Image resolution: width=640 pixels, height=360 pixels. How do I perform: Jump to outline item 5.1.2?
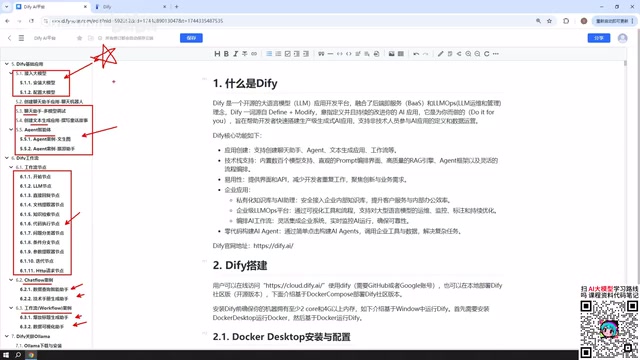pos(38,92)
